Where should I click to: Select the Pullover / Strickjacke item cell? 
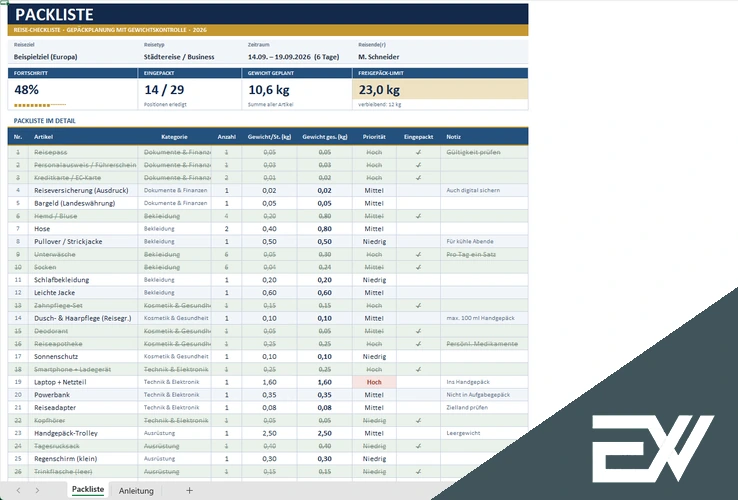pos(83,242)
